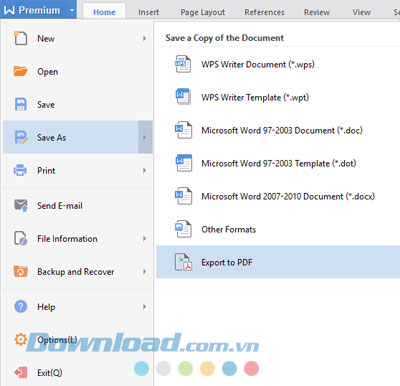The width and height of the screenshot is (400, 386).
Task: Click the Premium application menu label
Action: pyautogui.click(x=39, y=10)
